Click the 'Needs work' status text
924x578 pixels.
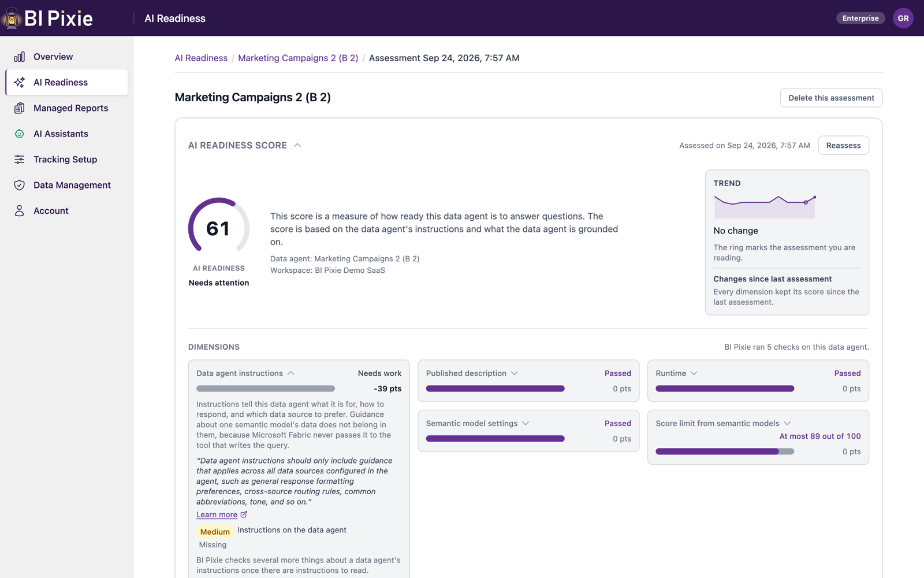pos(379,373)
